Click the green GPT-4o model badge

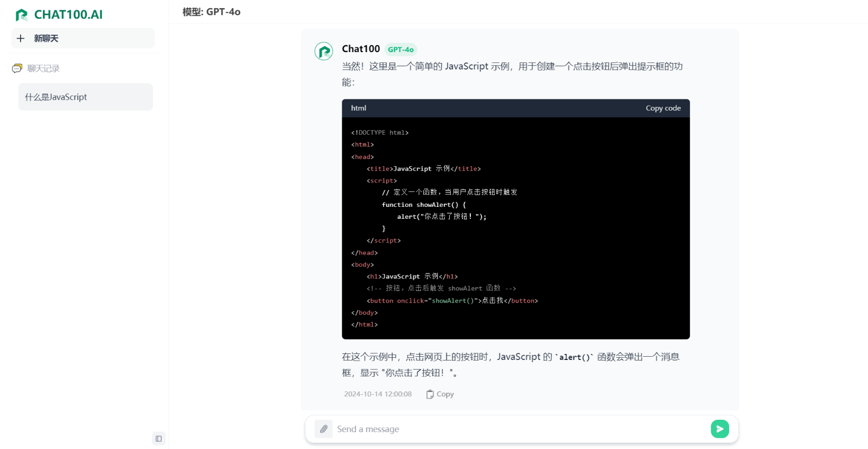coord(401,49)
